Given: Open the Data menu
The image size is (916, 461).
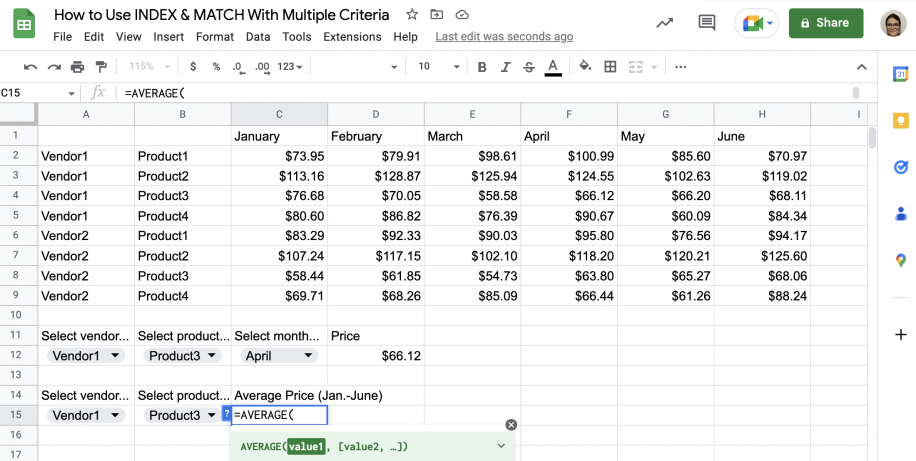Looking at the screenshot, I should 258,37.
